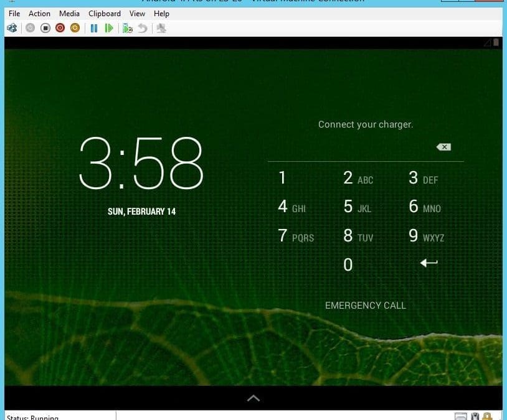
Task: Tap keypad digit 3 DEF
Action: [424, 178]
